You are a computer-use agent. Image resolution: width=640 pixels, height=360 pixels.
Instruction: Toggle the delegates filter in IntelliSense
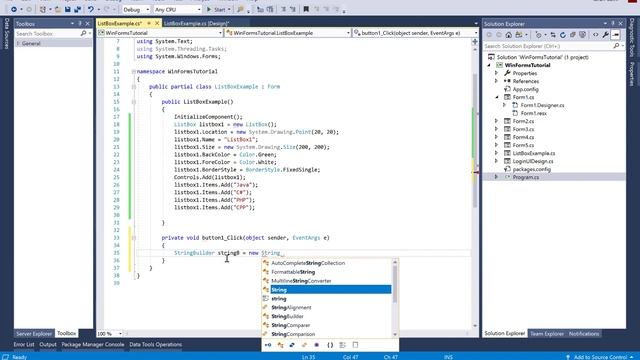coord(317,345)
